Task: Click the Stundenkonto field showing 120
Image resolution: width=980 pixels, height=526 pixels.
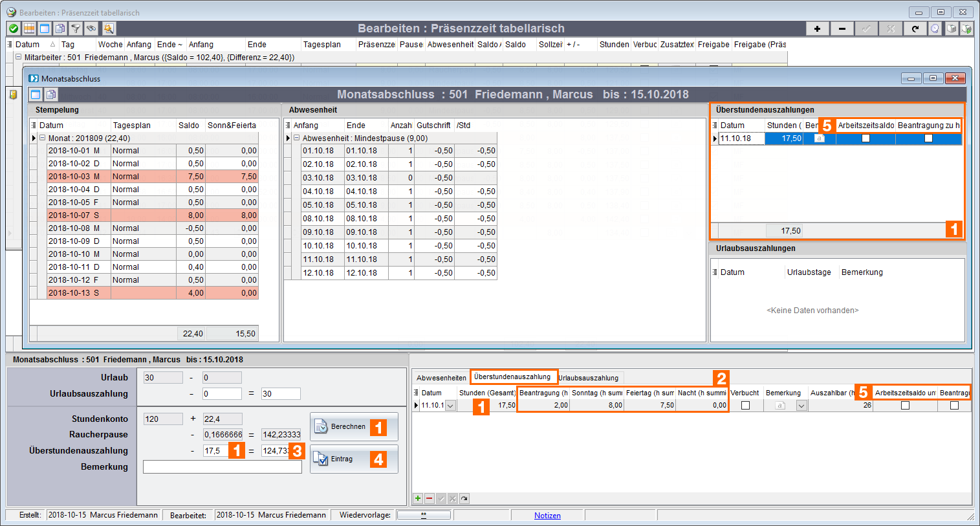Action: point(163,419)
